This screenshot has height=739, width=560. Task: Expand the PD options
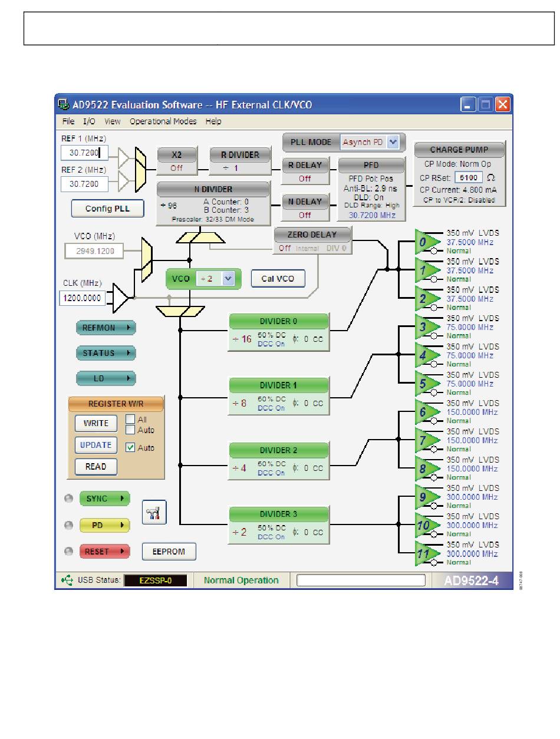coord(104,524)
